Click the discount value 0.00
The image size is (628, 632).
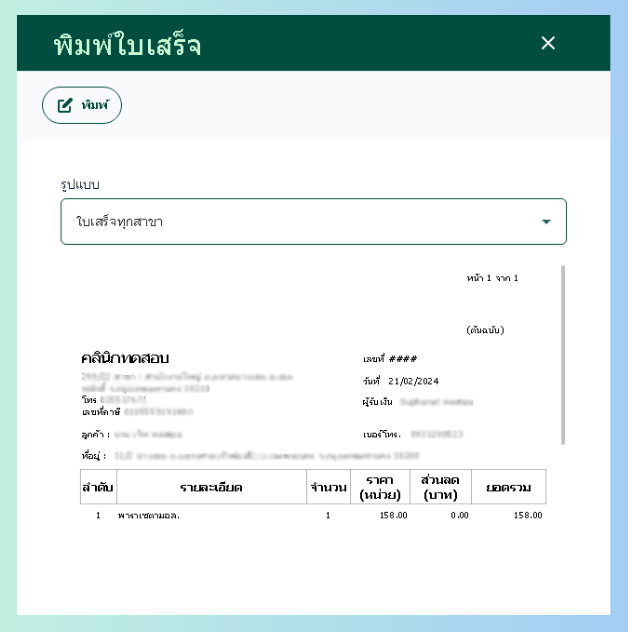click(x=460, y=516)
